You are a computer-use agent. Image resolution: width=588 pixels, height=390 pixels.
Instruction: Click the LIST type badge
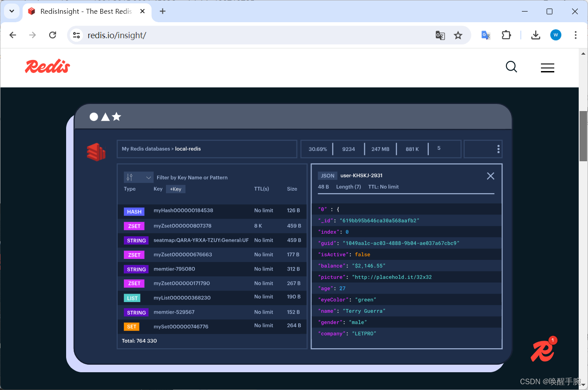132,298
